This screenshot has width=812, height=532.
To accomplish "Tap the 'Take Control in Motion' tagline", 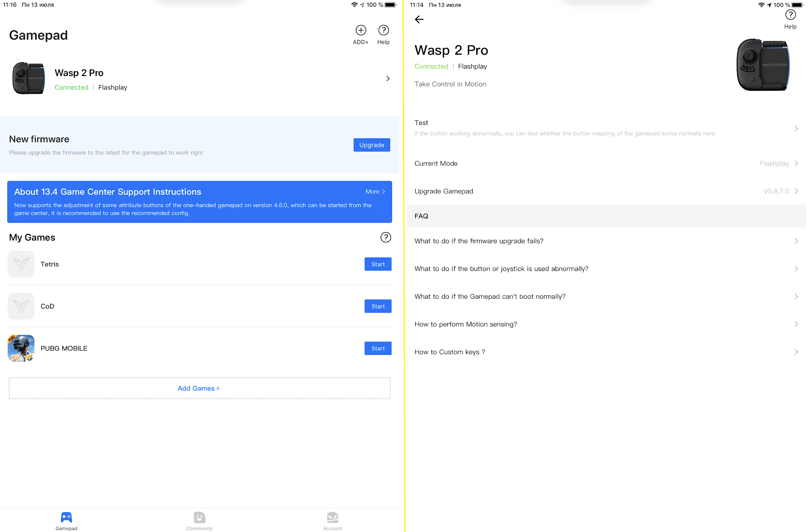I will (x=450, y=84).
